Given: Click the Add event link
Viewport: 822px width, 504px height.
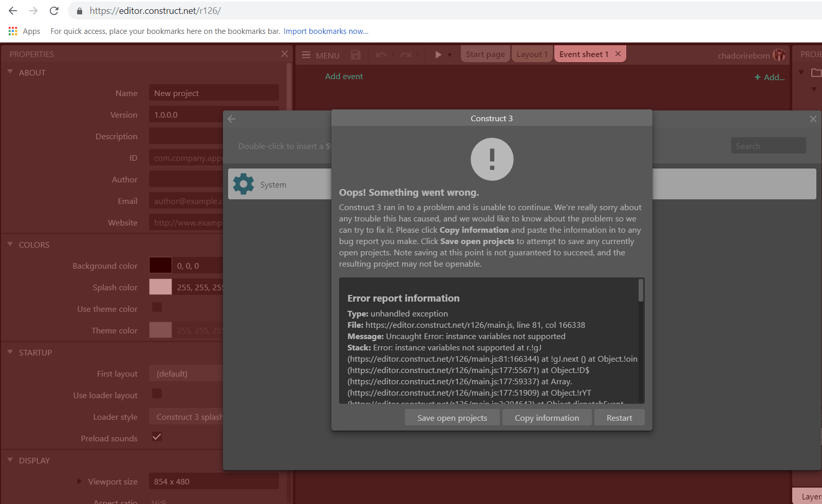Looking at the screenshot, I should [x=344, y=76].
